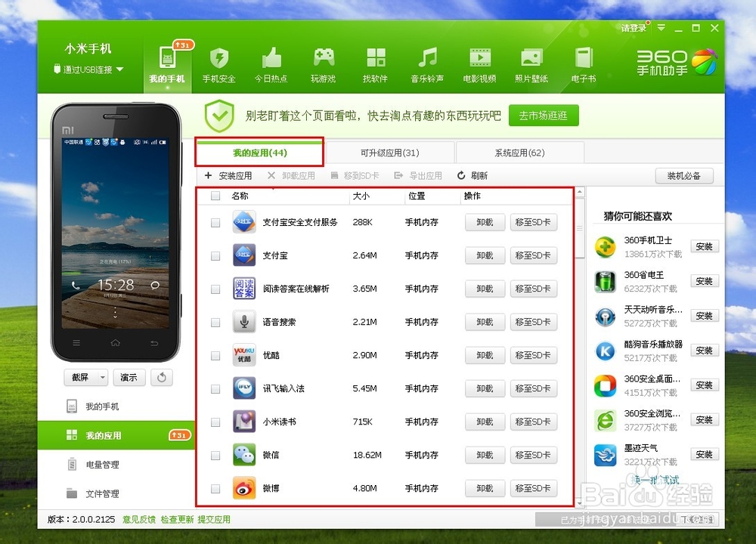The image size is (756, 544).
Task: Check the box for 优酷
Action: click(x=215, y=356)
